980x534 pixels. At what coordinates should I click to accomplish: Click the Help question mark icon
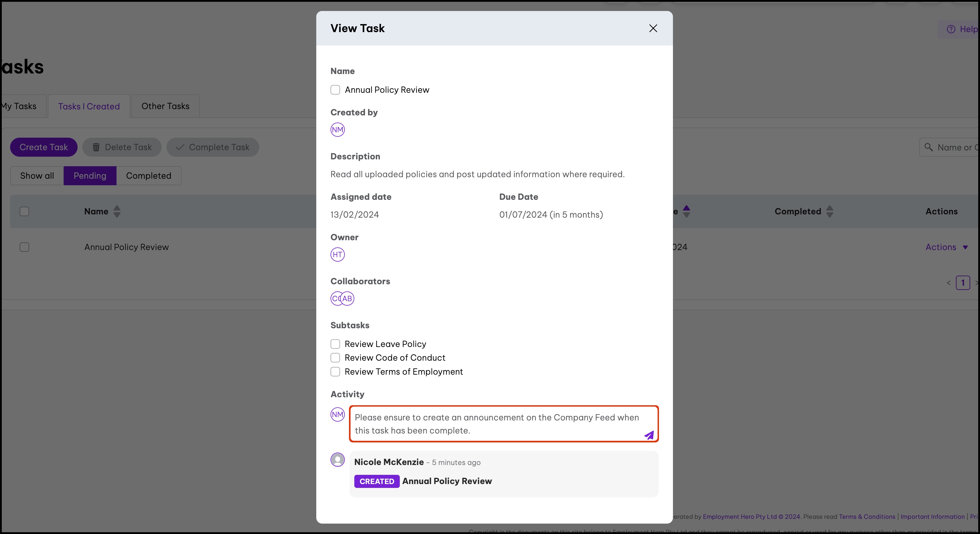pyautogui.click(x=951, y=29)
